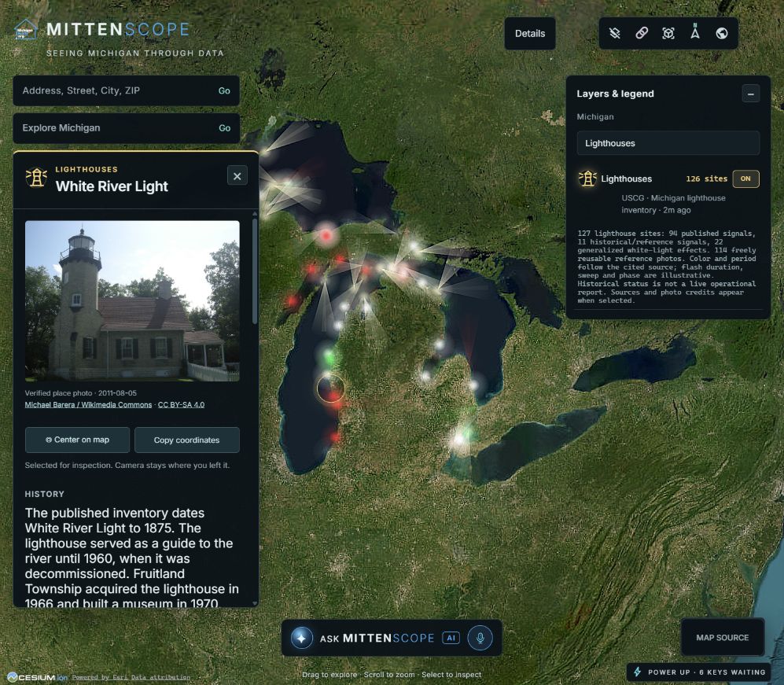Click the microphone voice input button
The image size is (784, 685).
(x=480, y=638)
